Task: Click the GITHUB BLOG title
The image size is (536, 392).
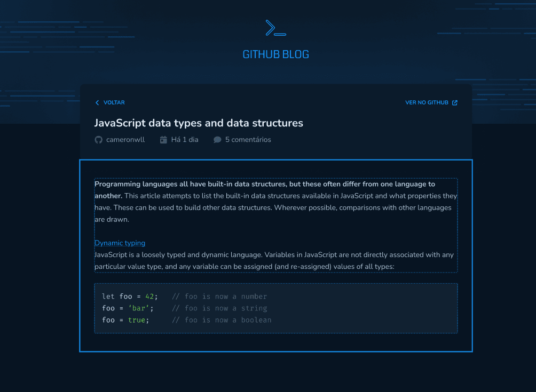Action: pos(276,54)
